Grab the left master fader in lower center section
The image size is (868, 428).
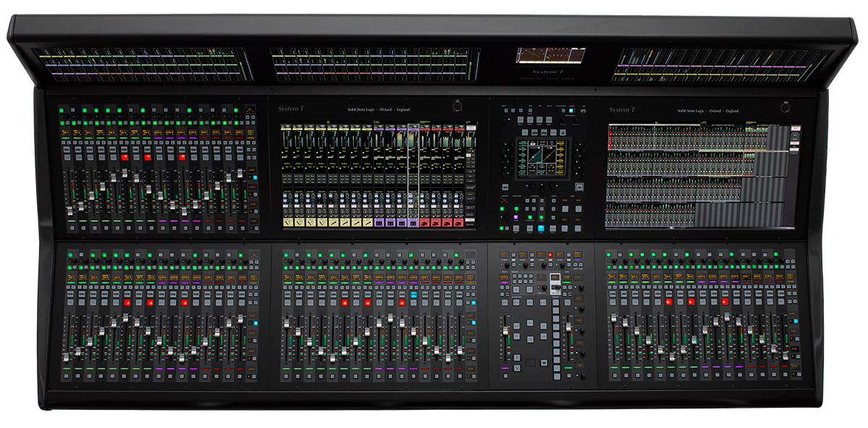pyautogui.click(x=506, y=331)
